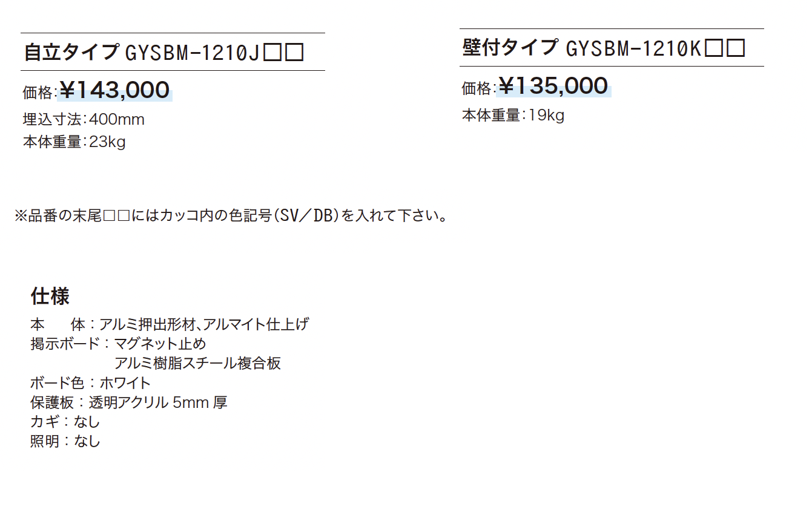Click the 保護板: 透明アクリル 5mm 厚 line
Viewport: 812px width, 521px height.
(129, 402)
